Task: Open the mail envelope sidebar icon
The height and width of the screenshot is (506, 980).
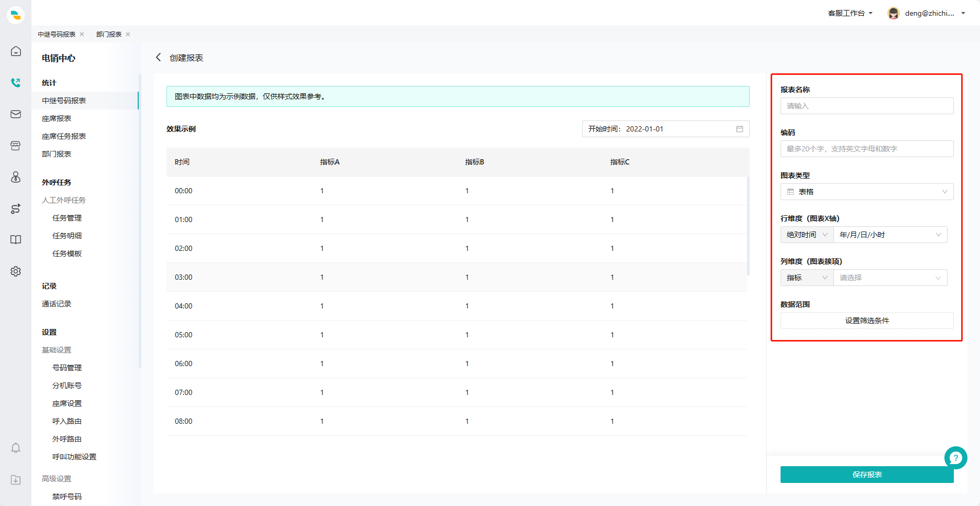Action: (16, 114)
